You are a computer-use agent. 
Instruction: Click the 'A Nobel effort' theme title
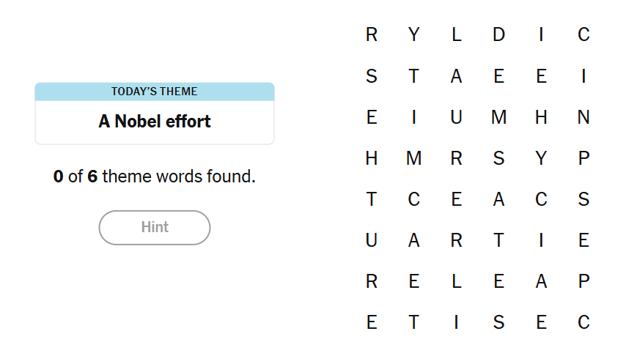pos(155,122)
